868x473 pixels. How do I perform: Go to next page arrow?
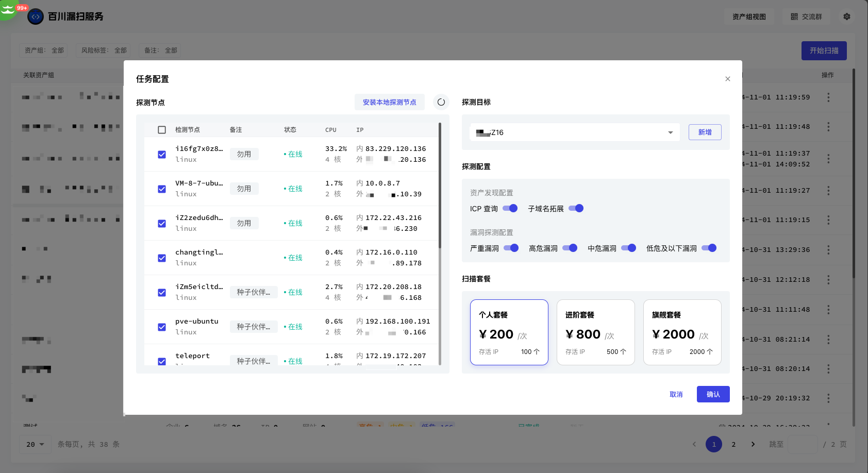753,444
